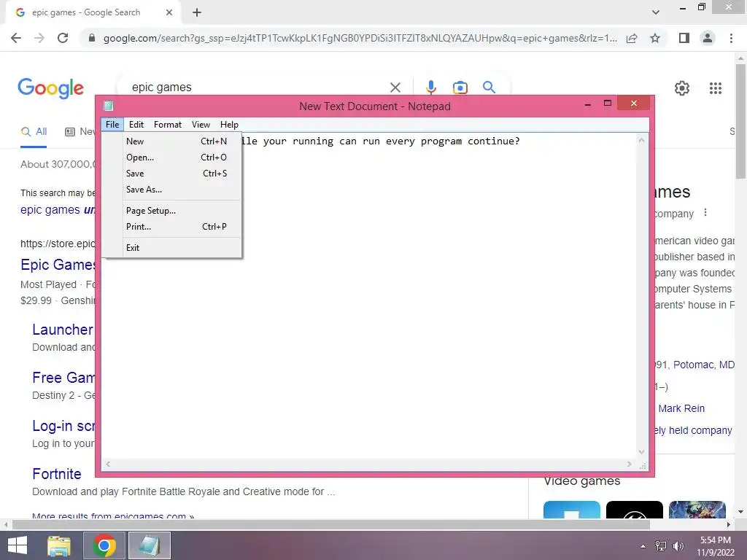Click the blue search magnifier icon

[489, 87]
